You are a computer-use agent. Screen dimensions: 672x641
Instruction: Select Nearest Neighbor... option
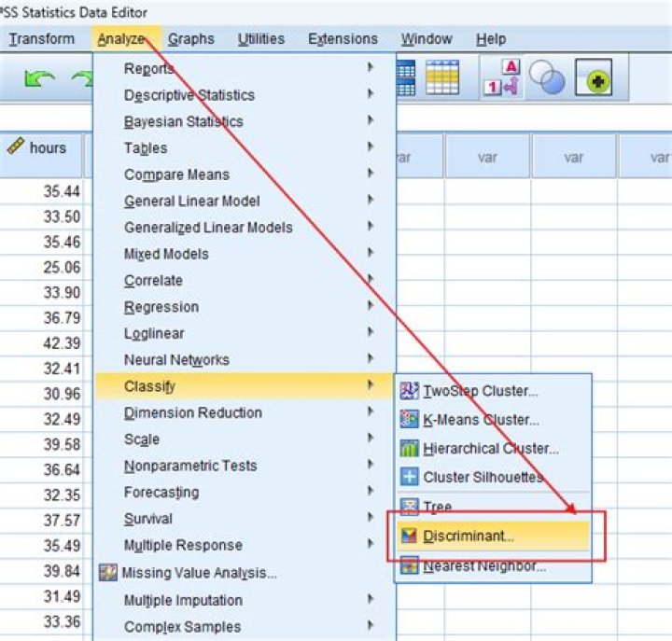click(x=494, y=566)
